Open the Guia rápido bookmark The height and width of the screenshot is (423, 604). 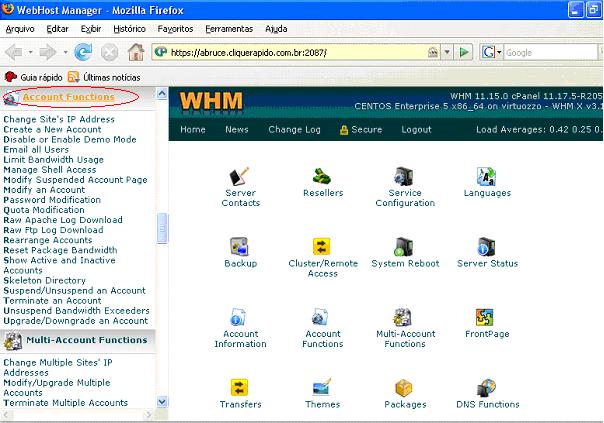point(34,77)
